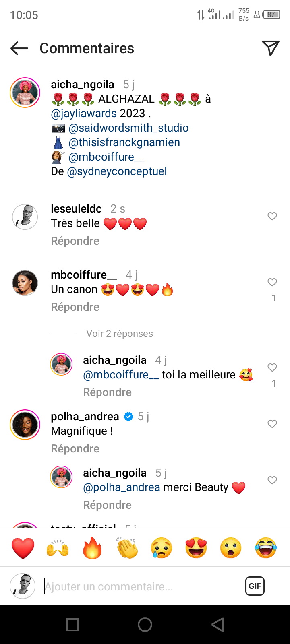Expand 'Voir 2 réponses' thread
The width and height of the screenshot is (290, 644).
click(x=120, y=334)
